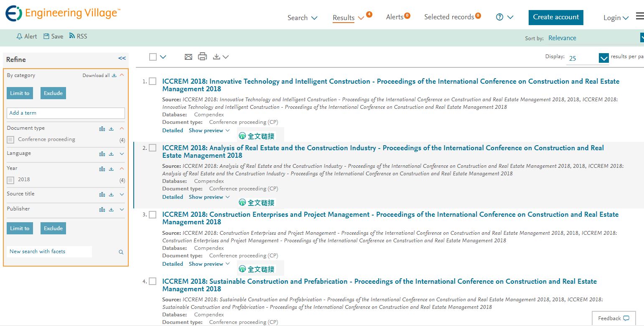Show preview for result 2
The width and height of the screenshot is (644, 326).
click(209, 197)
